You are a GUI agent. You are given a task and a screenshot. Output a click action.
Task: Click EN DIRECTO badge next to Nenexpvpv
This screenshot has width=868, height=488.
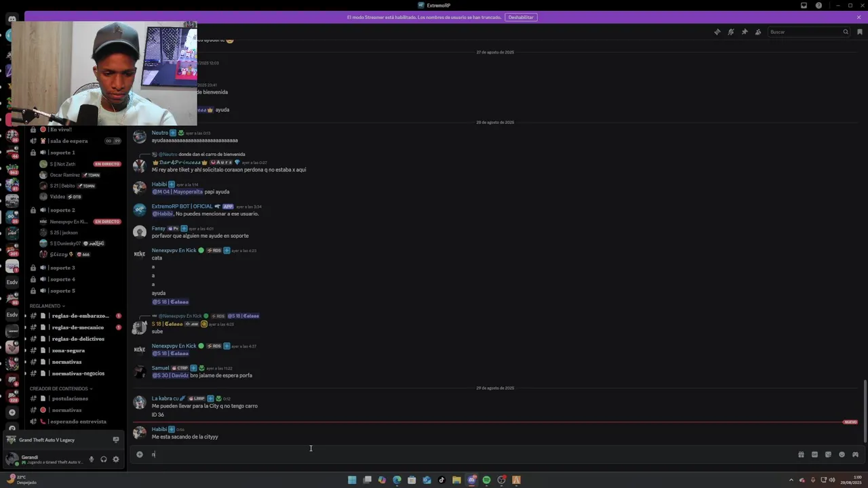coord(107,222)
